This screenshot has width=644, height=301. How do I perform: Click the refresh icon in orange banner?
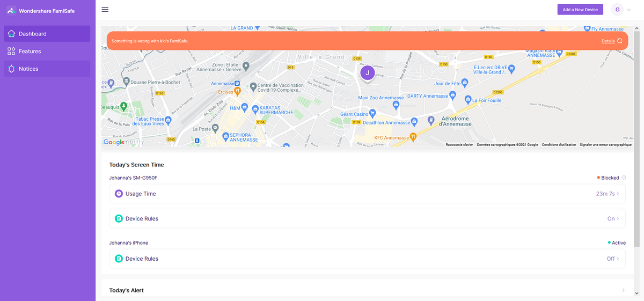(620, 41)
